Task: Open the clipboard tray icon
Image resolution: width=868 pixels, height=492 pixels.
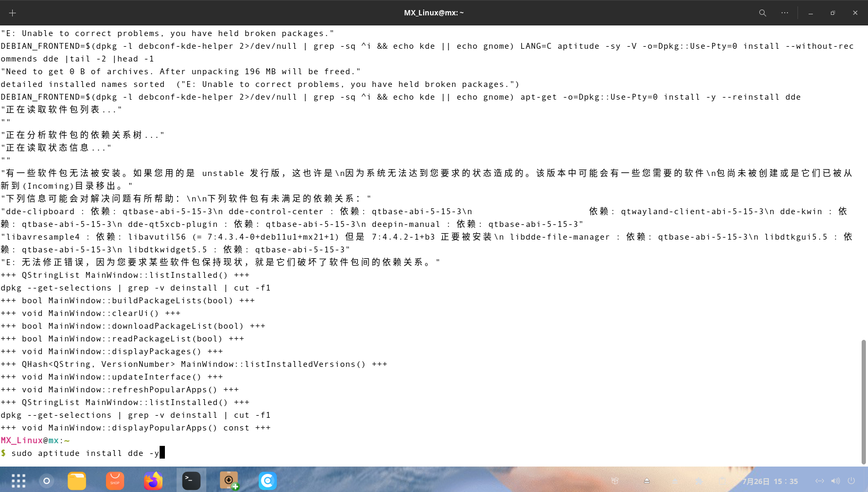Action: tap(722, 481)
